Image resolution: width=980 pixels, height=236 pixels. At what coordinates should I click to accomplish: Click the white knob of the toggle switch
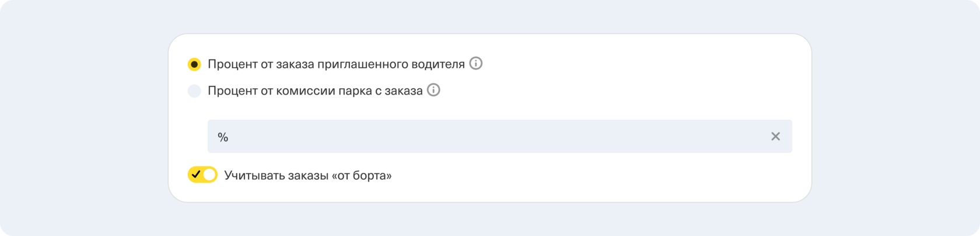pyautogui.click(x=209, y=175)
